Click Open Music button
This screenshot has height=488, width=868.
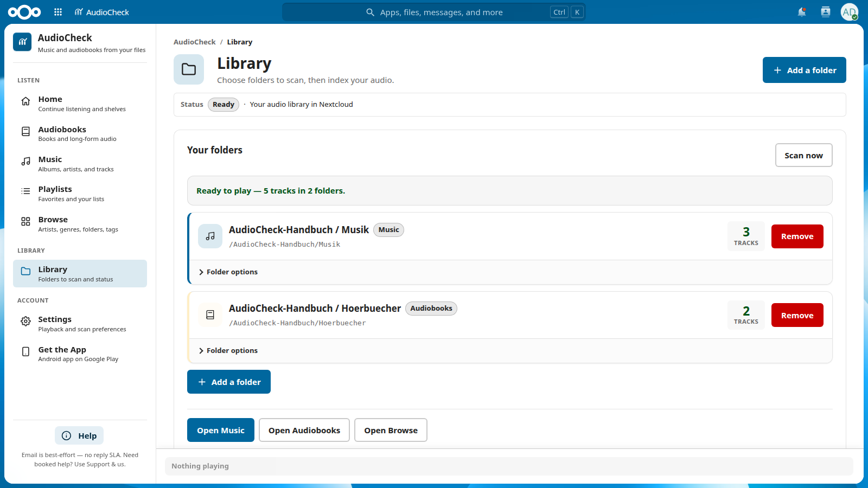tap(221, 430)
